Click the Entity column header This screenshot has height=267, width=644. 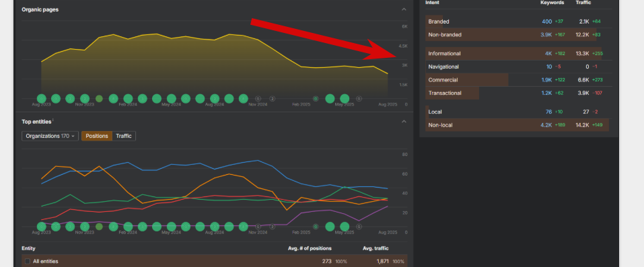pos(28,248)
